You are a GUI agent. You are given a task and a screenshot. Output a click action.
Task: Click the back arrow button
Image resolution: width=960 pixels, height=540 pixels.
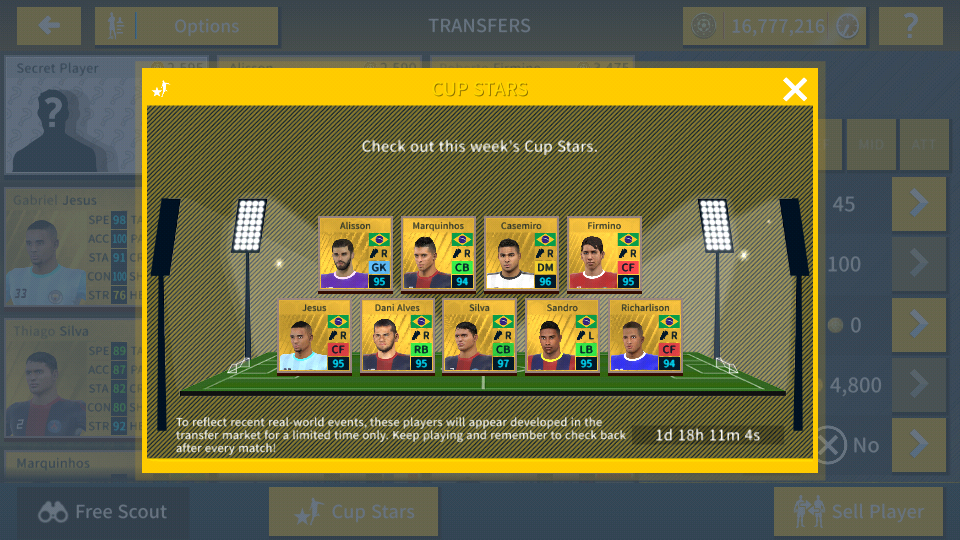49,26
